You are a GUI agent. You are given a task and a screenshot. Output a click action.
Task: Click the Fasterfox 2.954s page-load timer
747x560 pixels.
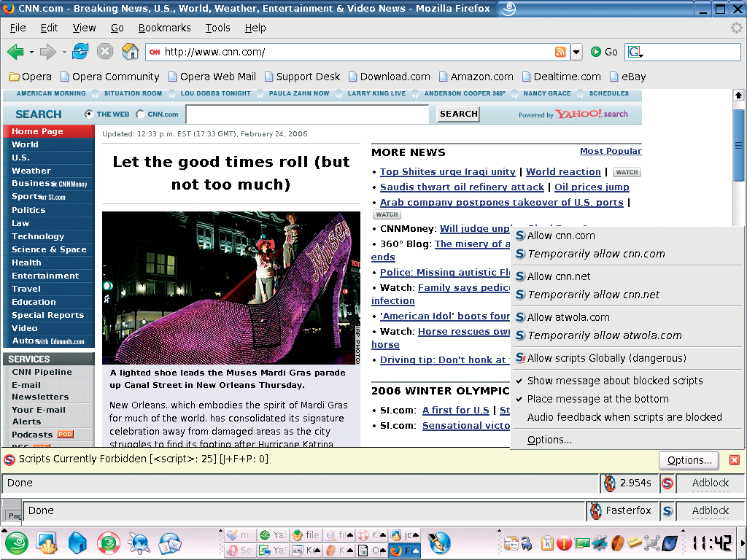coord(629,483)
